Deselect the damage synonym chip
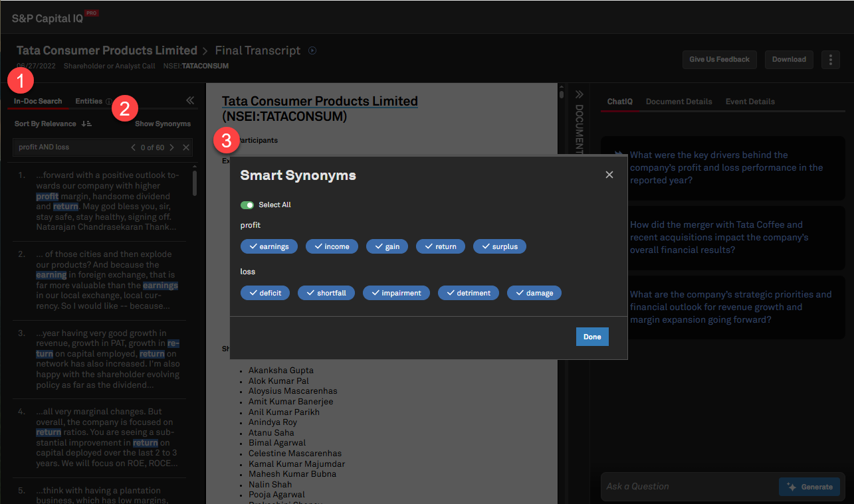Image resolution: width=854 pixels, height=504 pixels. 534,293
